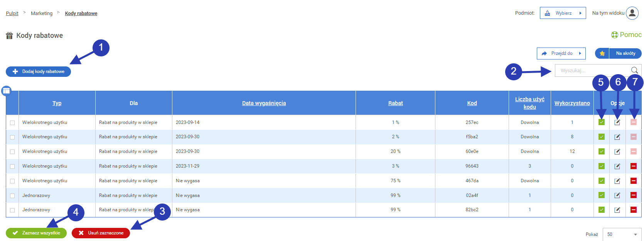This screenshot has height=241, width=644.
Task: Sort the table by Rabat column
Action: click(395, 103)
